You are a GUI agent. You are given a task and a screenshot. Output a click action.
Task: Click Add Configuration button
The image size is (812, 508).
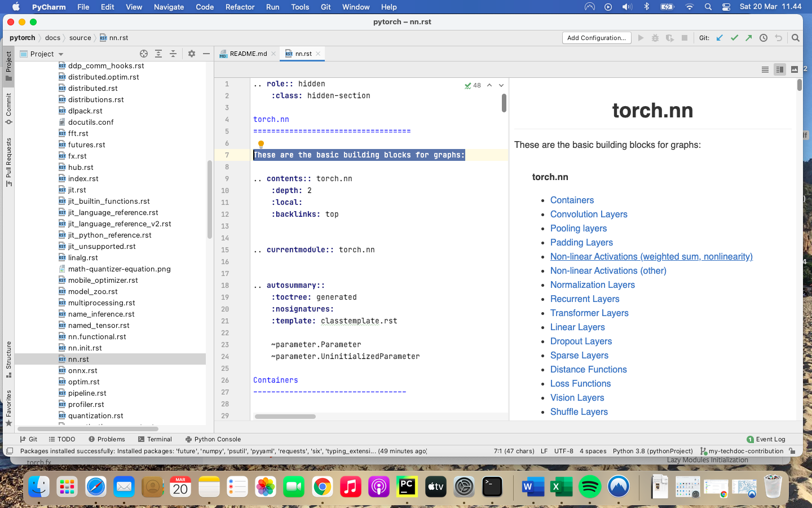point(597,38)
